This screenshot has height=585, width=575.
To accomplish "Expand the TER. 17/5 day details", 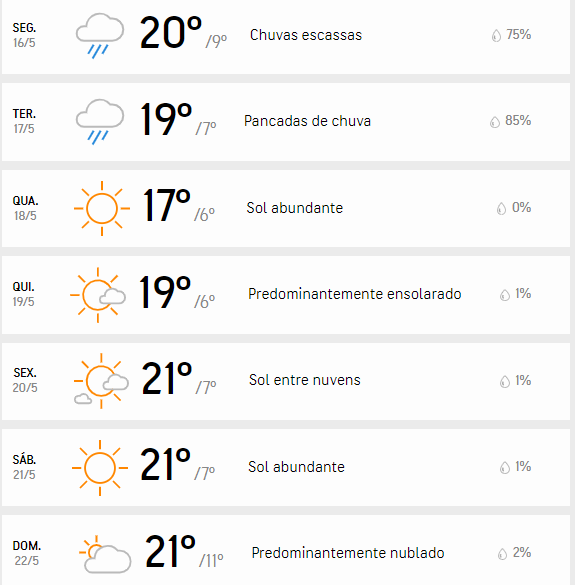I will (286, 122).
